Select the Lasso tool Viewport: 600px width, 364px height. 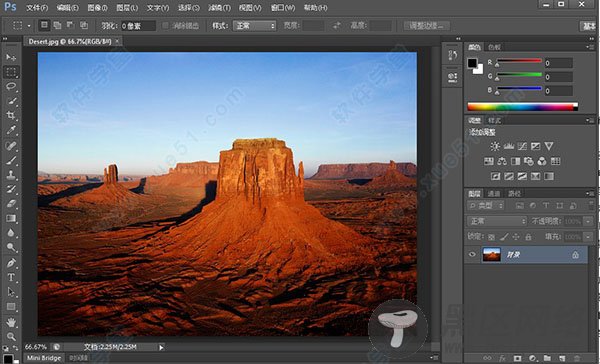tap(11, 87)
